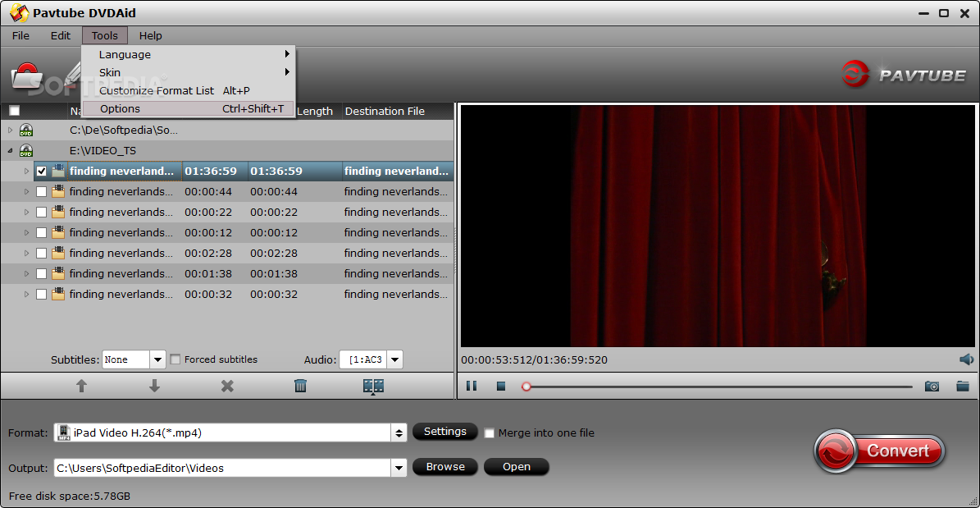980x508 pixels.
Task: Open the Output path dropdown
Action: (x=399, y=467)
